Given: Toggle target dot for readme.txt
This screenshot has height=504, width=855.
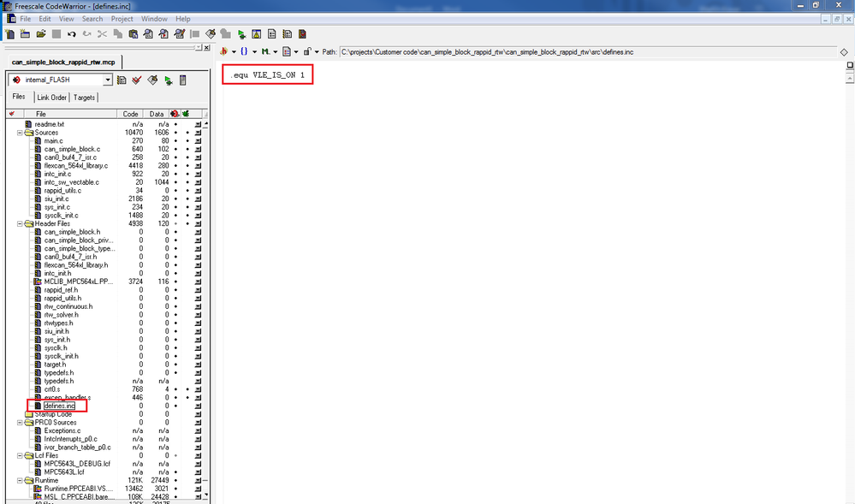Looking at the screenshot, I should tap(175, 124).
